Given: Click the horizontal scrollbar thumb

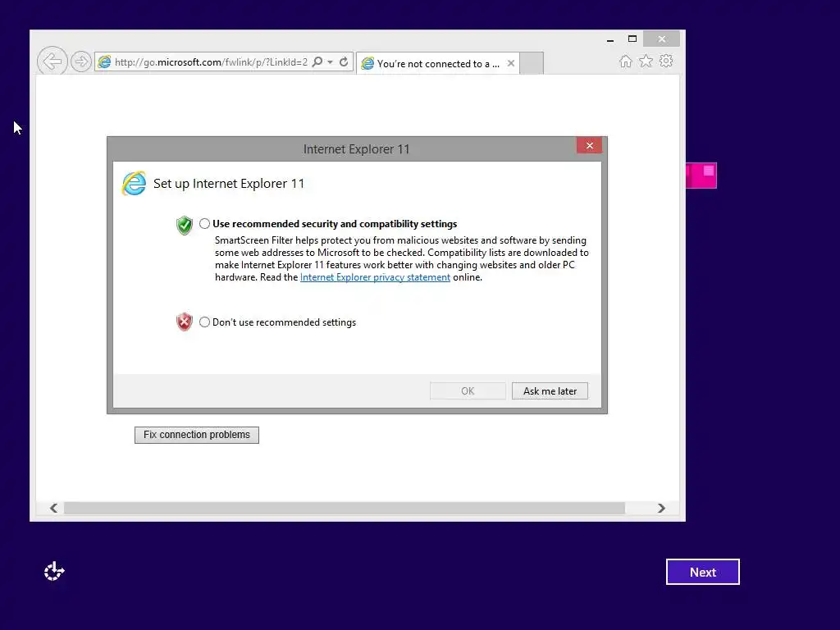Looking at the screenshot, I should click(345, 508).
